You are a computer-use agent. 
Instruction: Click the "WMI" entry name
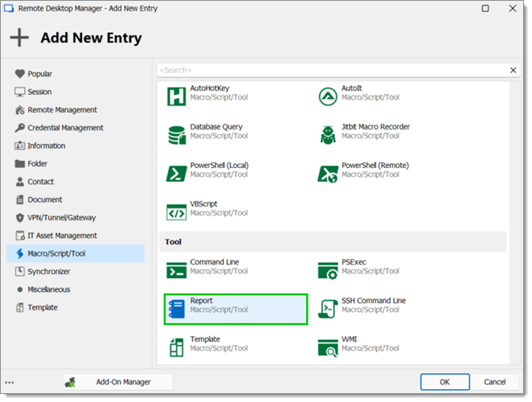[x=349, y=339]
